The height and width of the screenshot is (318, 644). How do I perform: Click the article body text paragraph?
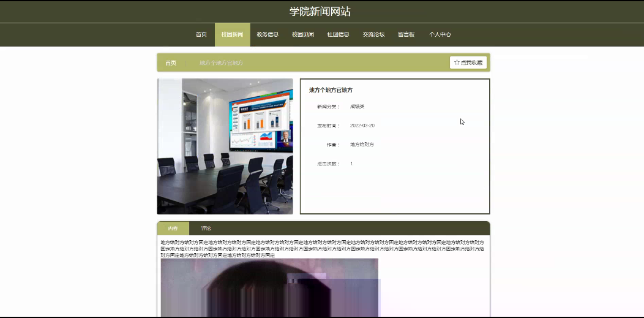point(323,249)
